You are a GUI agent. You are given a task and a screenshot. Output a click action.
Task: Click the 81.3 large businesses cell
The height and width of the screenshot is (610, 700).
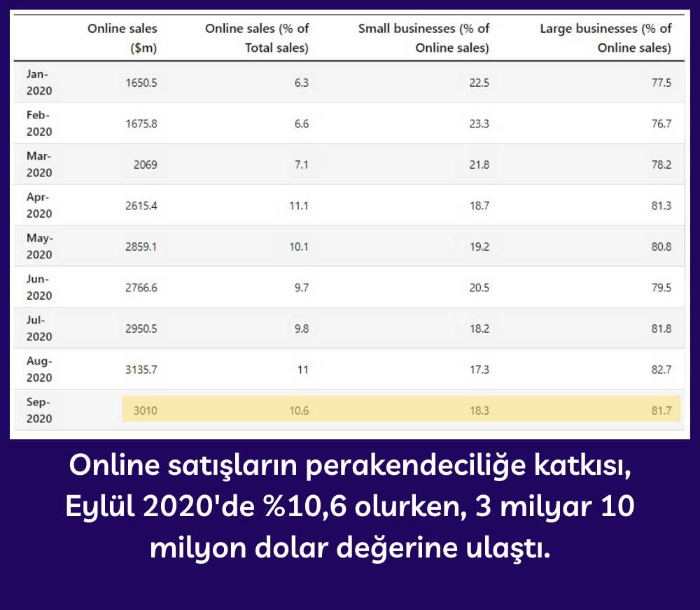[661, 206]
